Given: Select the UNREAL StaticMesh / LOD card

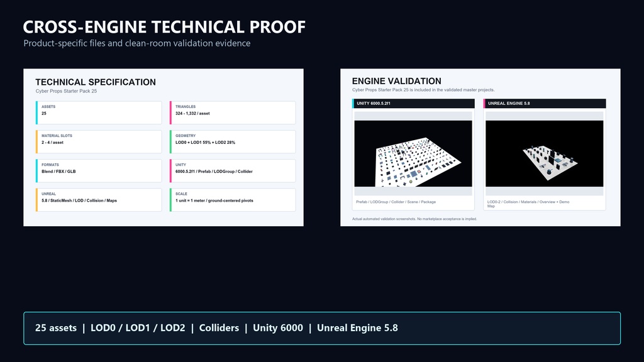Looking at the screenshot, I should (x=99, y=200).
